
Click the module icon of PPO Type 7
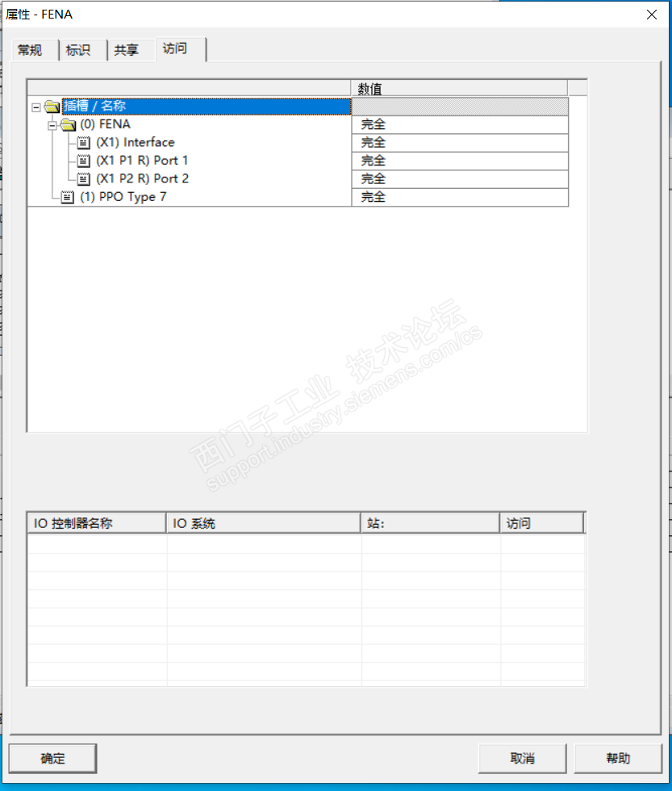(68, 197)
